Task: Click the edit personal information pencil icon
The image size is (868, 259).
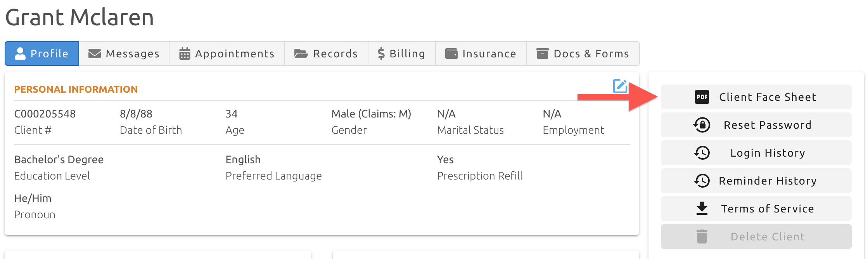Action: click(x=620, y=86)
